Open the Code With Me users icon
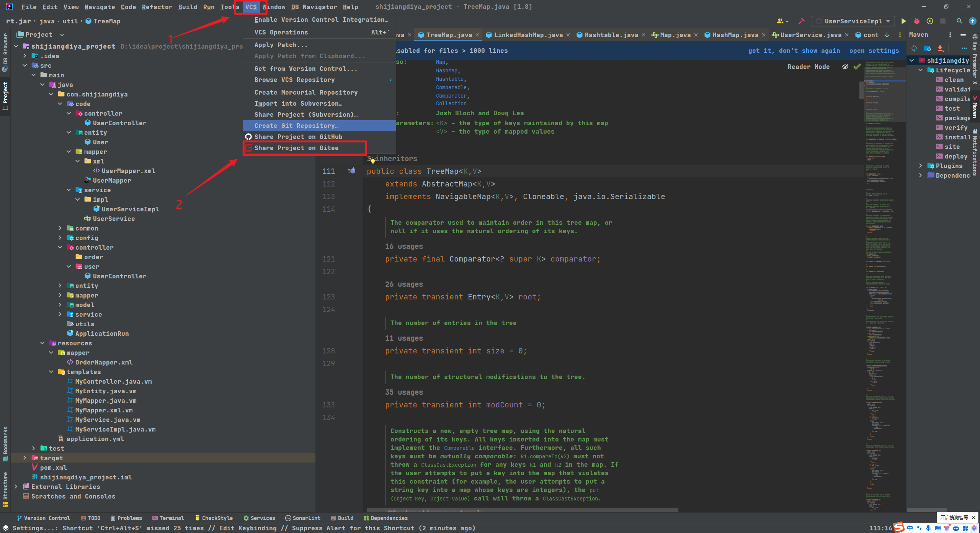The image size is (980, 533). tap(782, 21)
